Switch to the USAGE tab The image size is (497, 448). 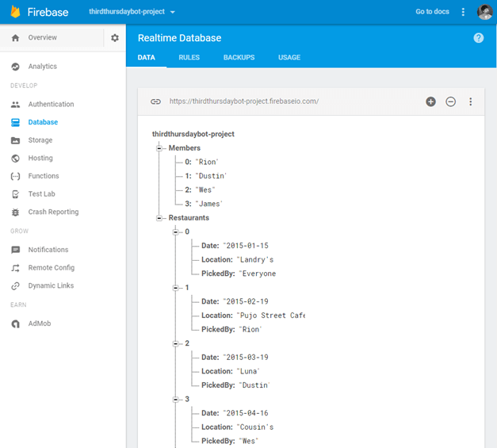[289, 58]
